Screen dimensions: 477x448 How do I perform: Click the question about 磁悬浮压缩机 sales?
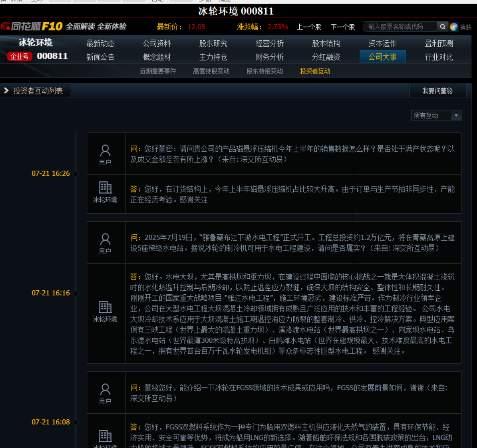pos(292,154)
